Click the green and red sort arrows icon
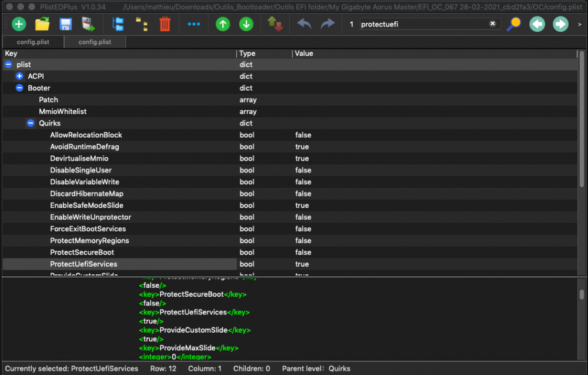Image resolution: width=588 pixels, height=375 pixels. [x=275, y=24]
